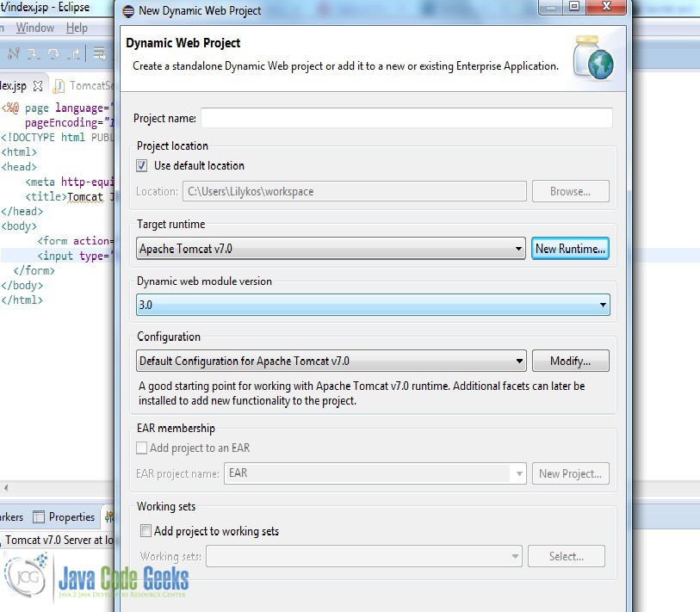The height and width of the screenshot is (612, 700).
Task: Click the "<!DOCTYPE html PUBL" code line
Action: point(57,138)
